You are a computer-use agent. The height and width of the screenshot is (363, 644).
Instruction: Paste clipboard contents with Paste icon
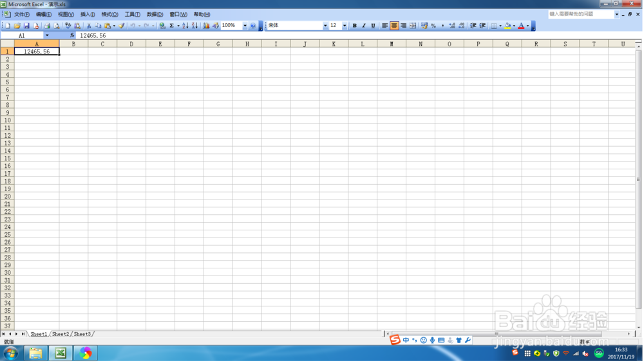108,26
